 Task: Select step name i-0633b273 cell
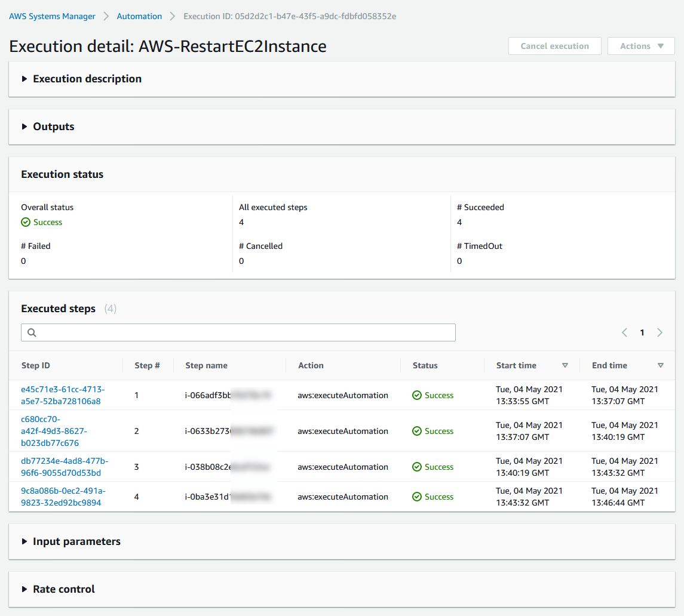tap(229, 431)
